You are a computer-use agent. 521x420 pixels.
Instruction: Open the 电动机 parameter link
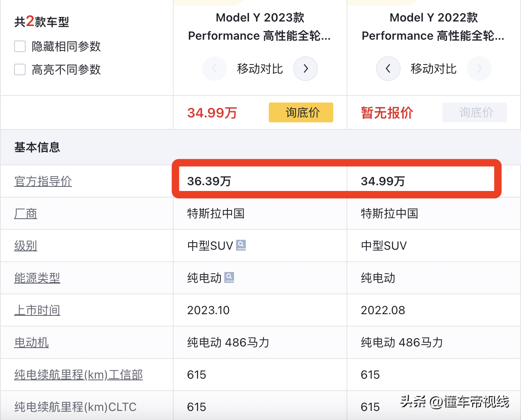(x=31, y=342)
